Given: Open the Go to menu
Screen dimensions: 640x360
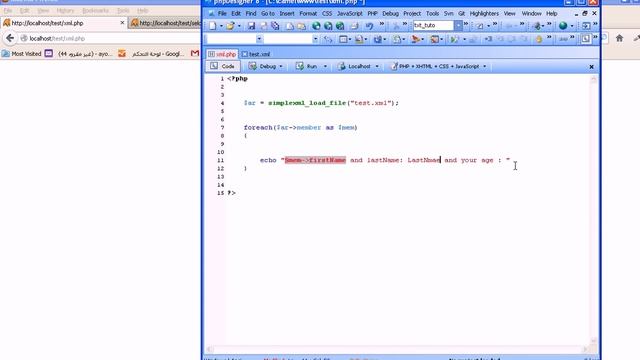Looking at the screenshot, I should pyautogui.click(x=268, y=13).
